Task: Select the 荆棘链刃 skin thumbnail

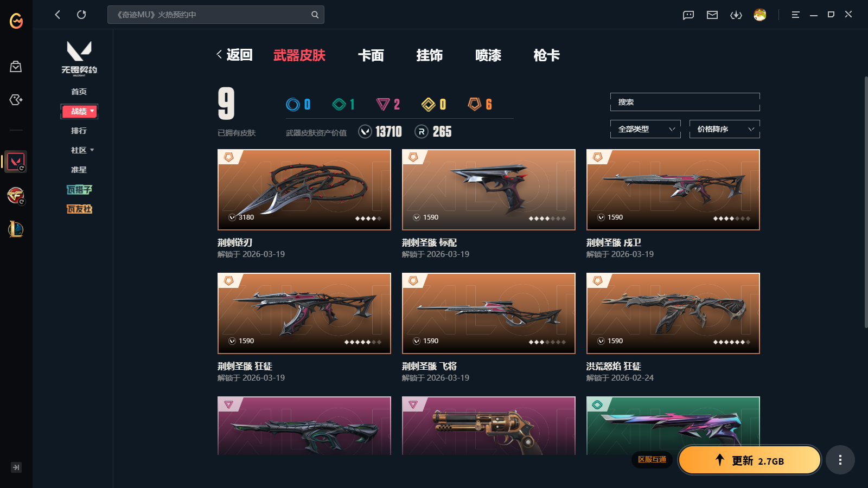Action: pos(304,190)
